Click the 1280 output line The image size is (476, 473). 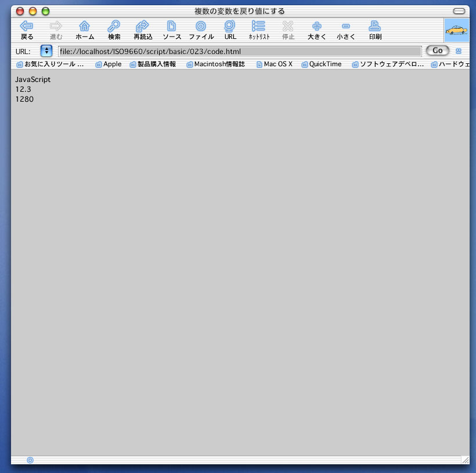[24, 99]
